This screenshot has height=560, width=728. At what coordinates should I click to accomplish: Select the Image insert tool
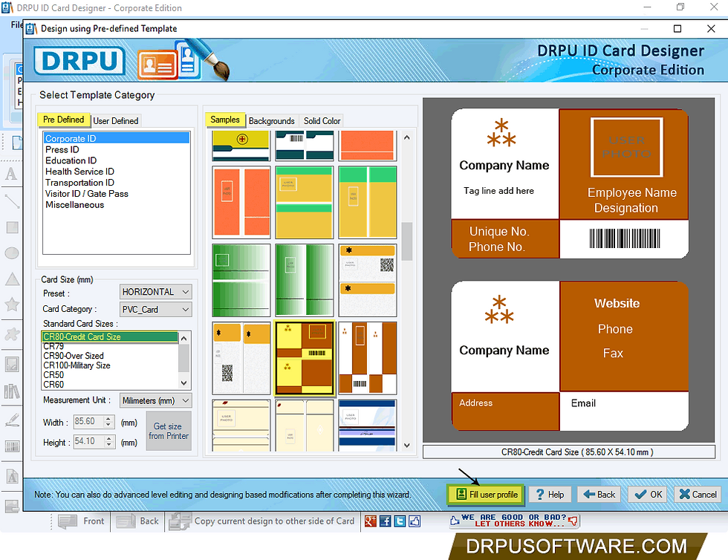coord(12,364)
